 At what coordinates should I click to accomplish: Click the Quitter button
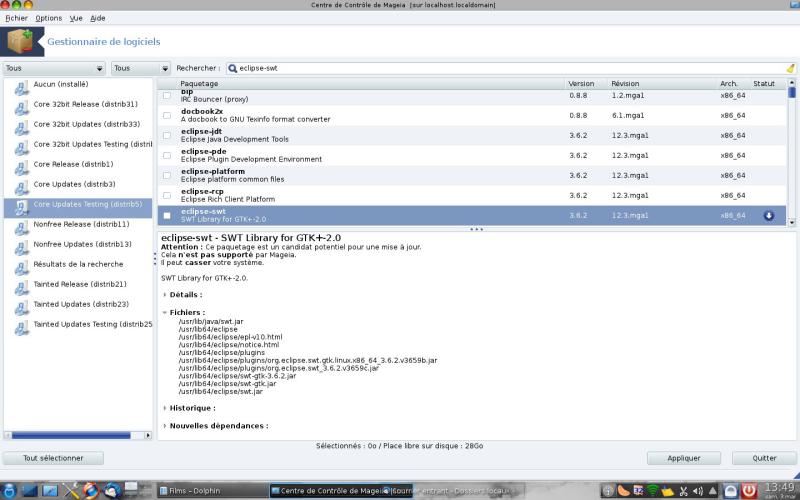coord(764,458)
